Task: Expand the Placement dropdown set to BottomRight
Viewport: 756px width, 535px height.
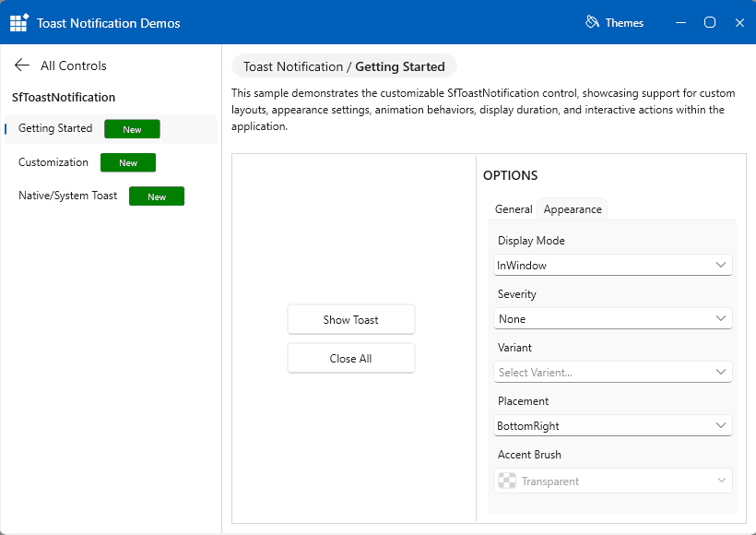Action: point(613,425)
